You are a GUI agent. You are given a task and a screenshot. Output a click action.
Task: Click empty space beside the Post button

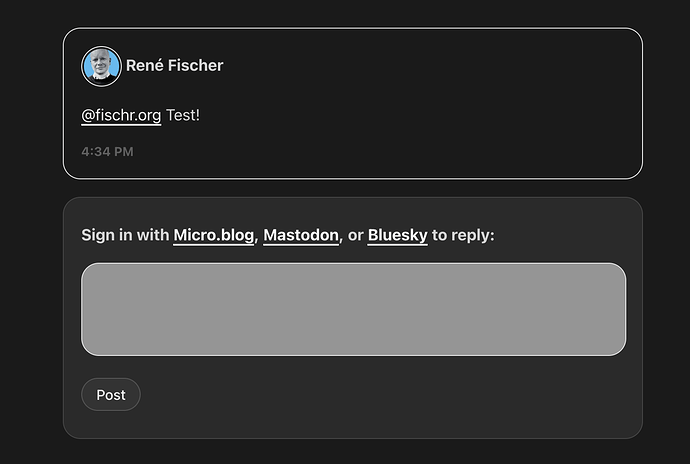point(374,395)
